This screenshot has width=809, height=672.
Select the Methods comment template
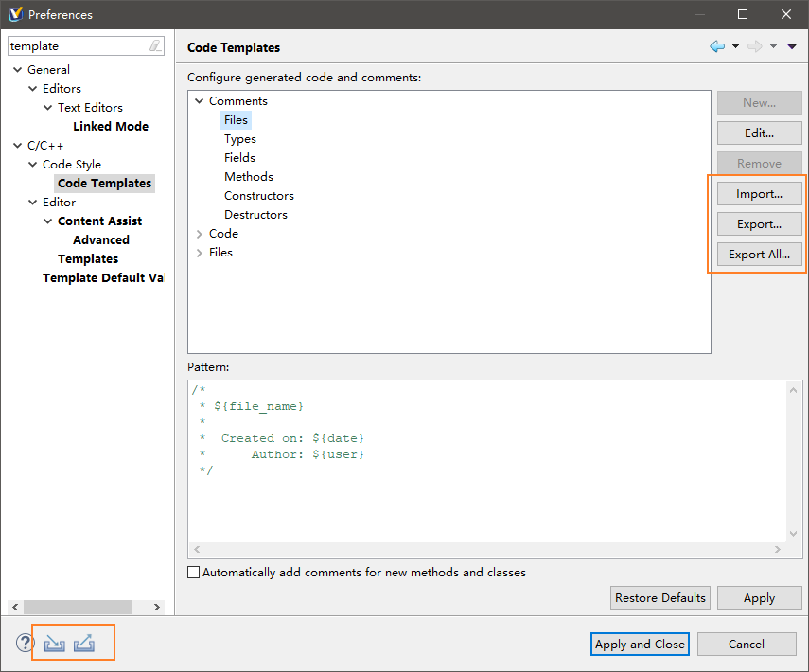pyautogui.click(x=249, y=177)
